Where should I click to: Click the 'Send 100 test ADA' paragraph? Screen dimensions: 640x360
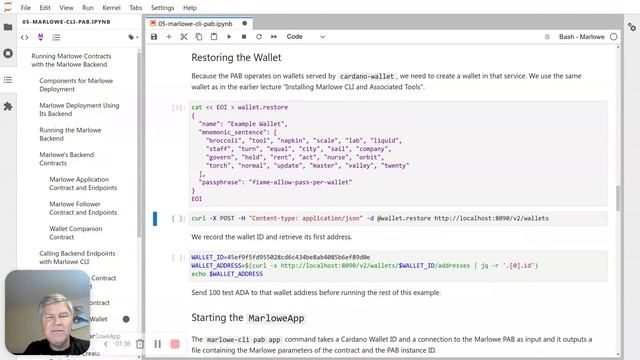[x=316, y=293]
